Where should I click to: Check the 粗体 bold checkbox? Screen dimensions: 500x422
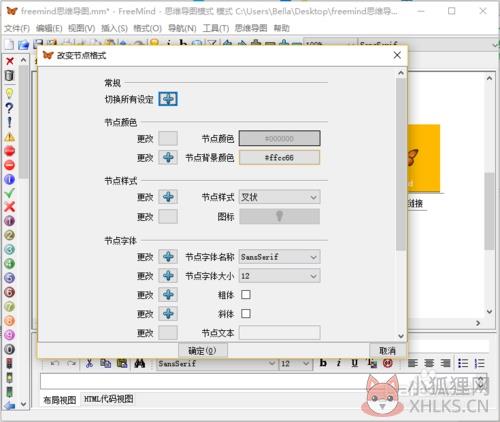pyautogui.click(x=246, y=295)
